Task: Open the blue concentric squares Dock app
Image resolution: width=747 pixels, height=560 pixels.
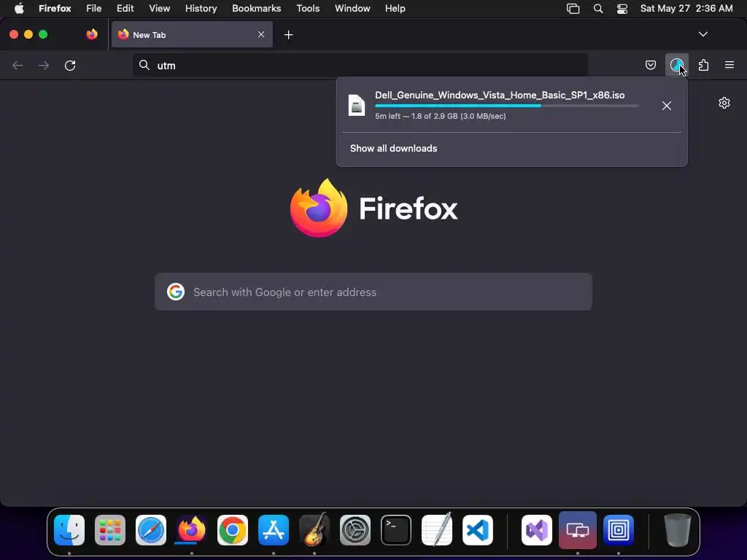Action: coord(619,530)
